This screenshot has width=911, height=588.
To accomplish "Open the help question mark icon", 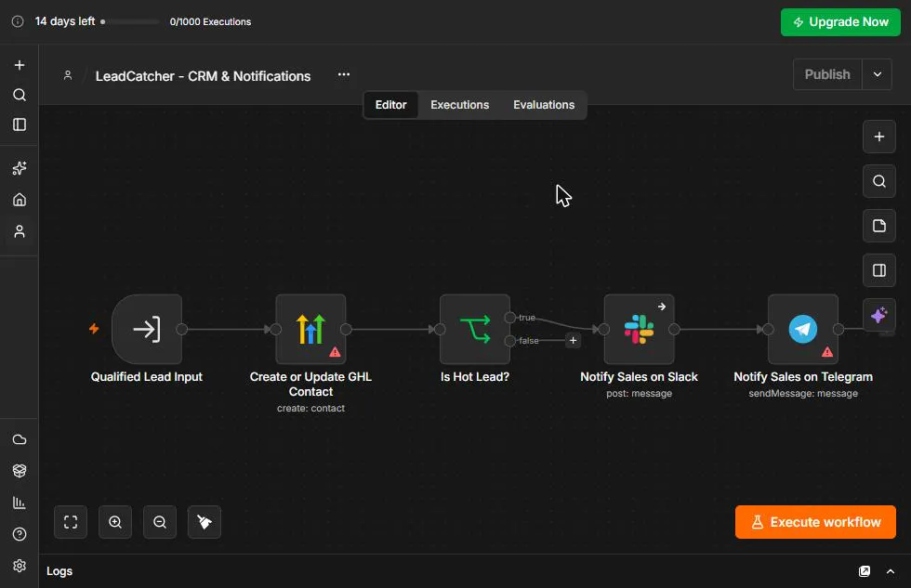I will [x=20, y=534].
